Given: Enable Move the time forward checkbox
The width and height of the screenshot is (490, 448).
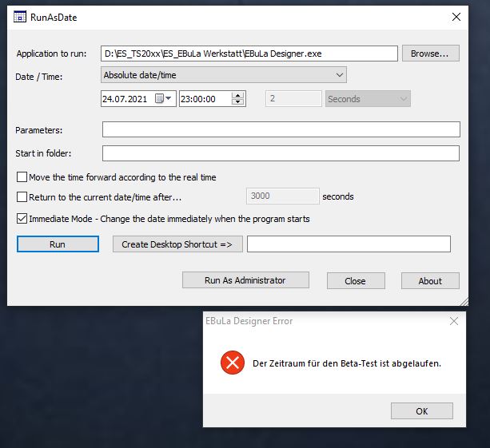Looking at the screenshot, I should point(22,177).
